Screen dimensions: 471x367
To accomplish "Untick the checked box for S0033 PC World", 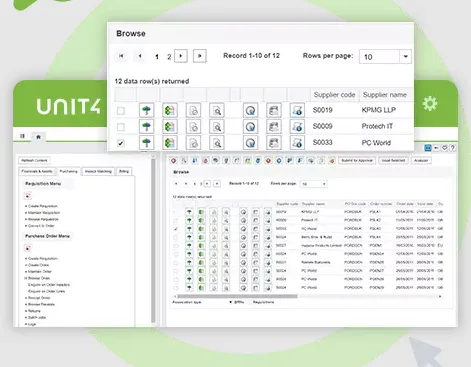I will click(121, 143).
